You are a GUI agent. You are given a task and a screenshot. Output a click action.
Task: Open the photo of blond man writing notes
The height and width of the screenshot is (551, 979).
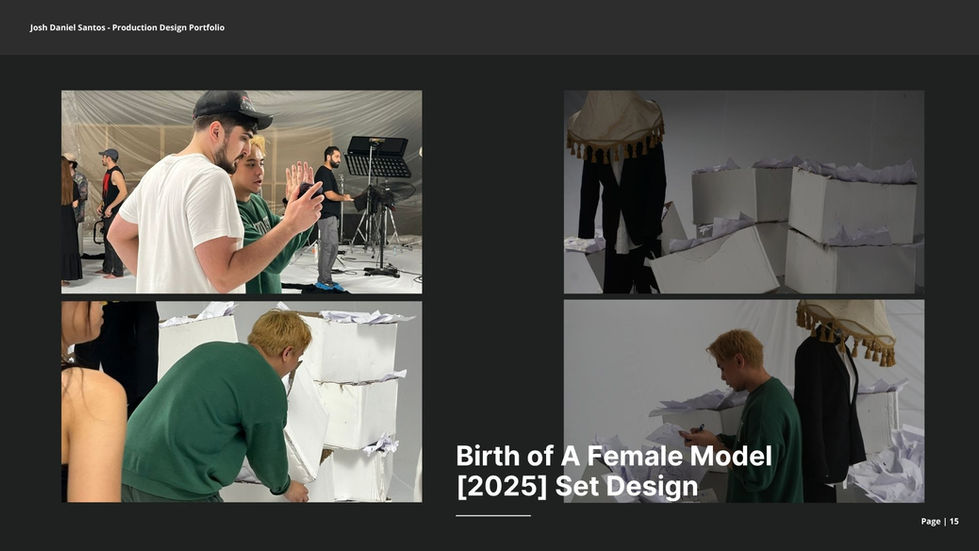pyautogui.click(x=744, y=401)
